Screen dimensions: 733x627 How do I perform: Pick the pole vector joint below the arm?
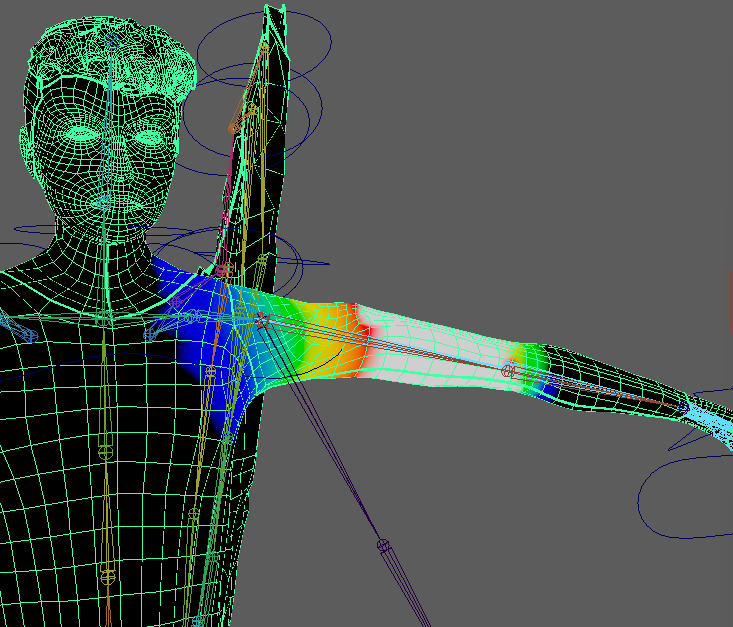[382, 545]
